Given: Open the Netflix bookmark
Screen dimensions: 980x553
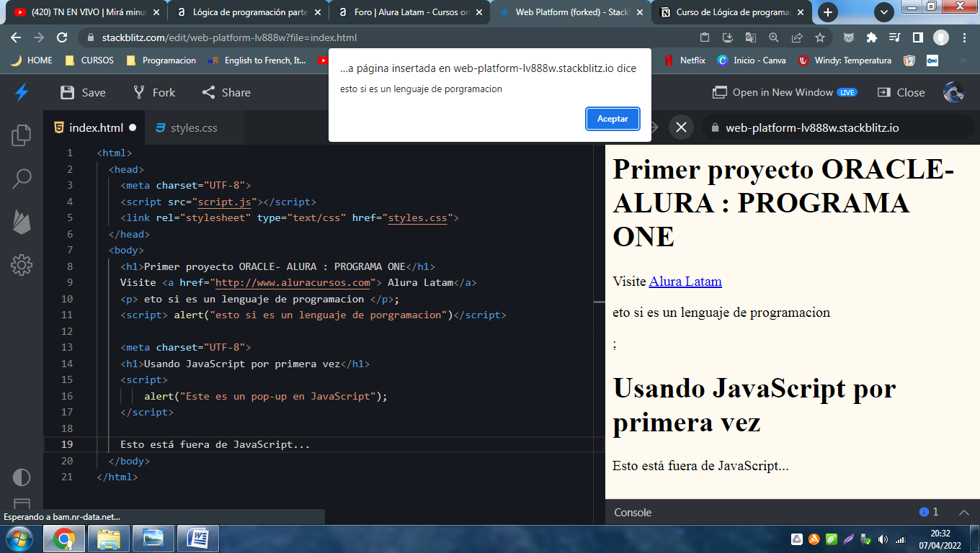Looking at the screenshot, I should click(684, 60).
